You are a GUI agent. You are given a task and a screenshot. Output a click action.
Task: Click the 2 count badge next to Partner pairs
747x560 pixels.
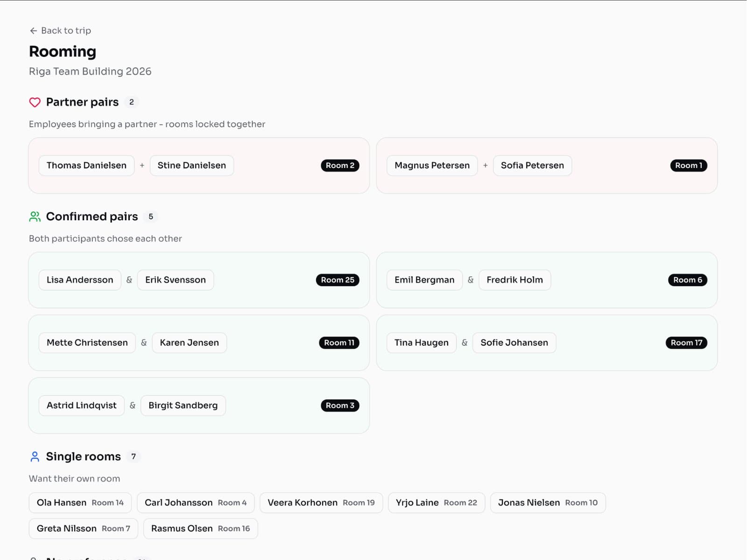click(131, 102)
